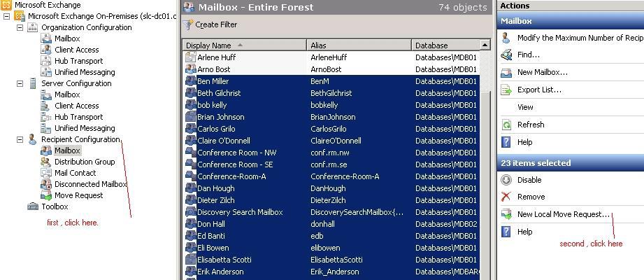Select Mailbox under Recipient Configuration
The image size is (644, 280).
click(x=67, y=151)
